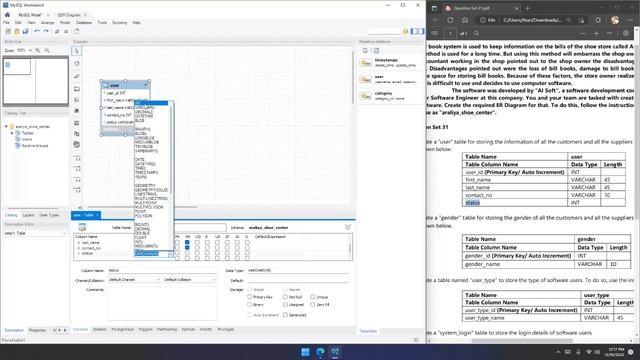Click the redo arrow in Workbench toolbar
640x360 pixels.
(x=46, y=31)
